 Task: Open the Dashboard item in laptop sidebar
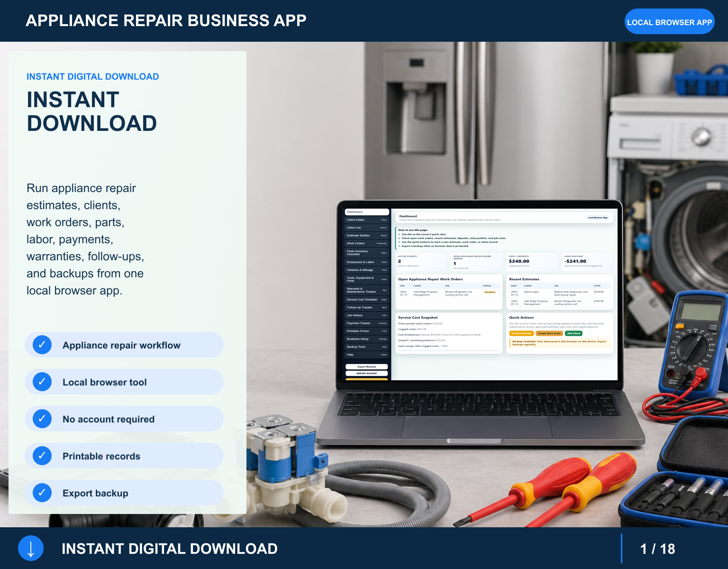tap(367, 212)
